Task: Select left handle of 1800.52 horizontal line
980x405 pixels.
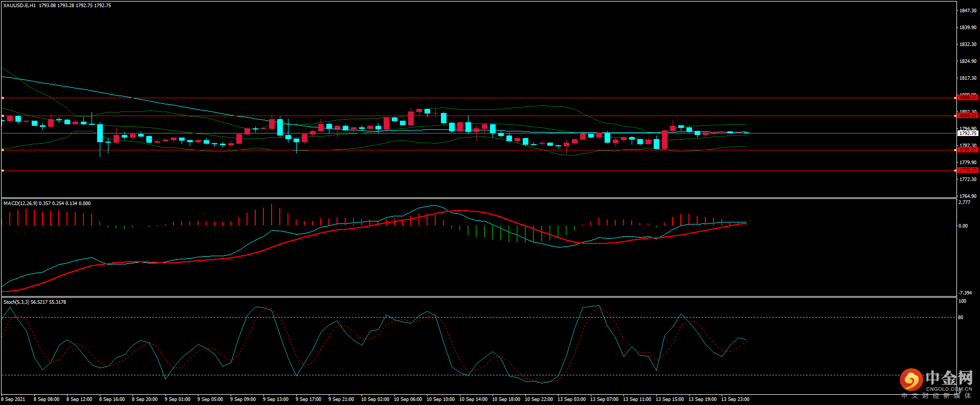Action: point(3,116)
